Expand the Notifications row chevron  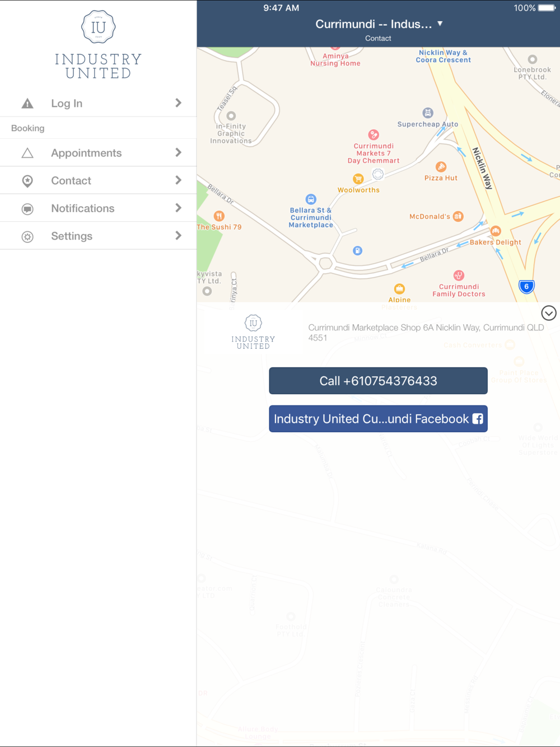click(x=178, y=208)
